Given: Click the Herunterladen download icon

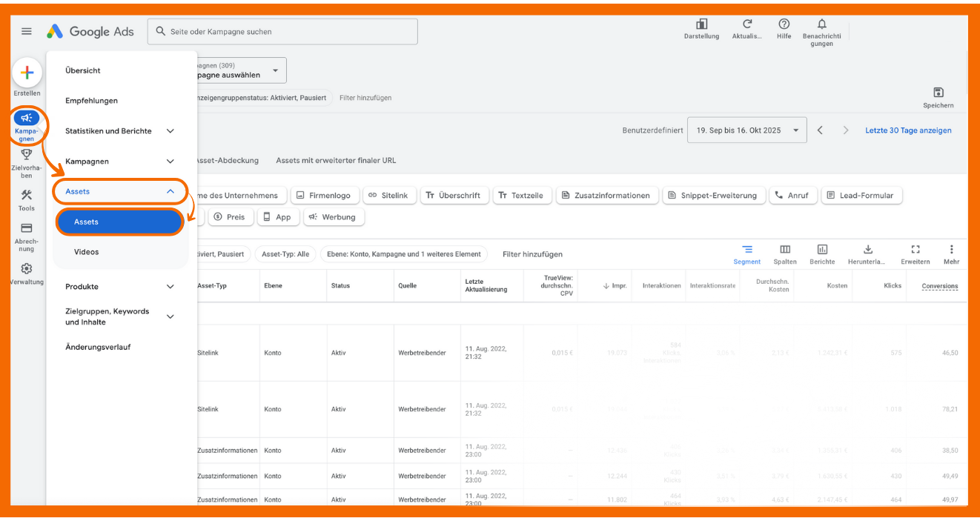Looking at the screenshot, I should [x=868, y=250].
